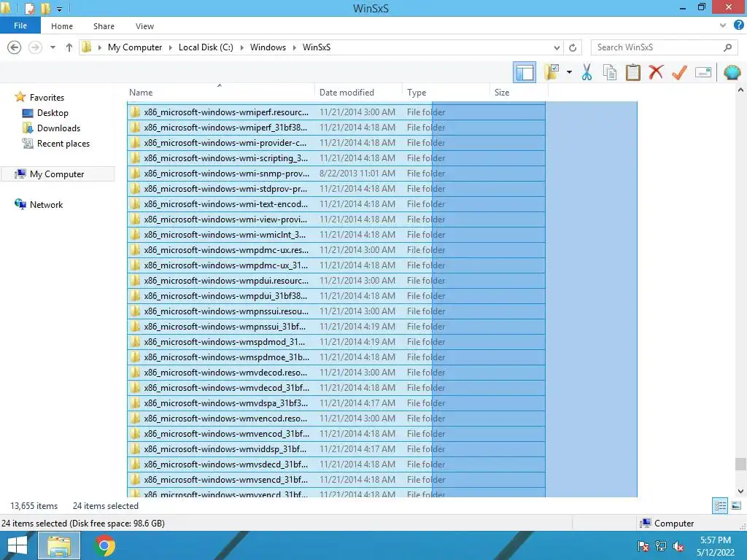Go up one folder level
Viewport: 747px width, 560px height.
pyautogui.click(x=69, y=47)
